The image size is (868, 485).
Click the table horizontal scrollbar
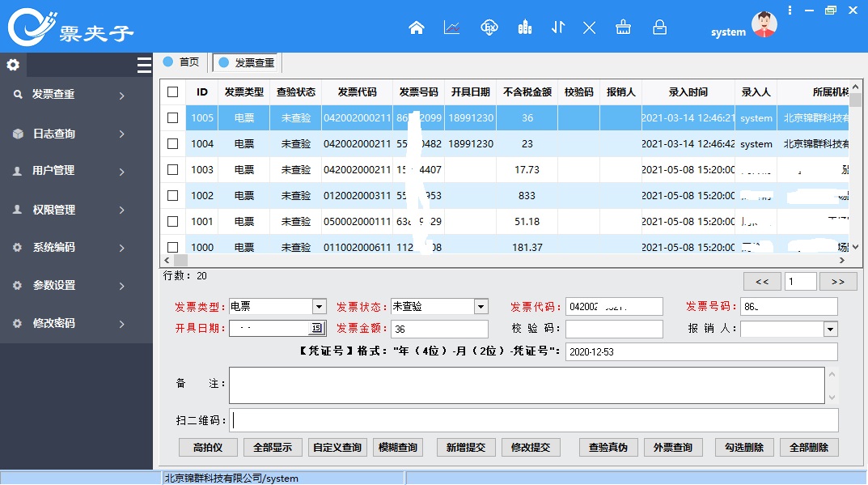pos(504,260)
